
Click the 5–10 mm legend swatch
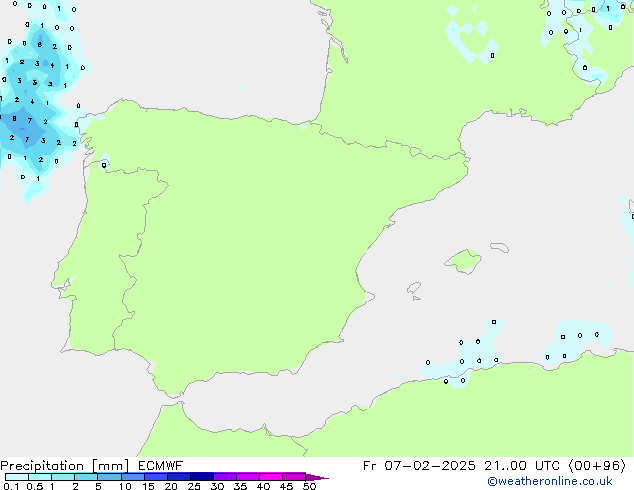coord(109,477)
